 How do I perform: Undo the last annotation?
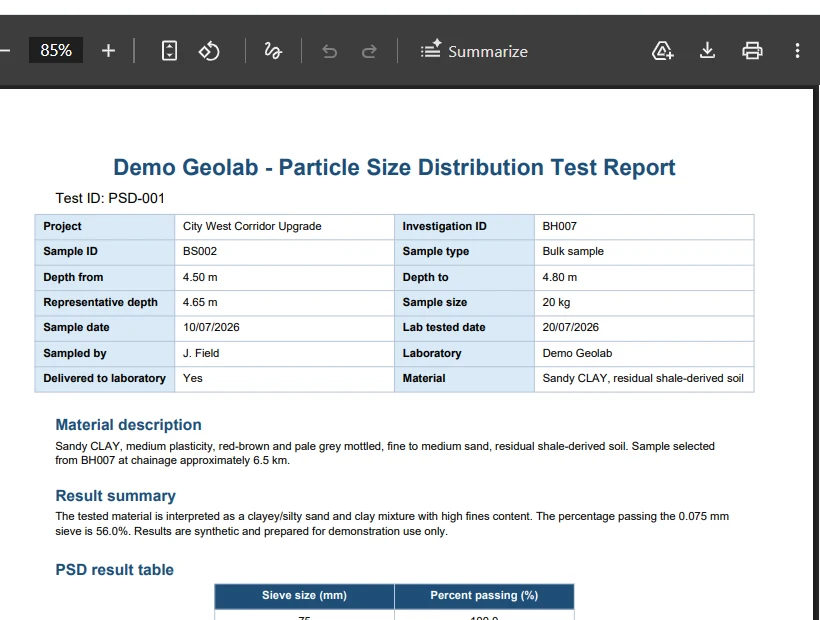click(329, 51)
